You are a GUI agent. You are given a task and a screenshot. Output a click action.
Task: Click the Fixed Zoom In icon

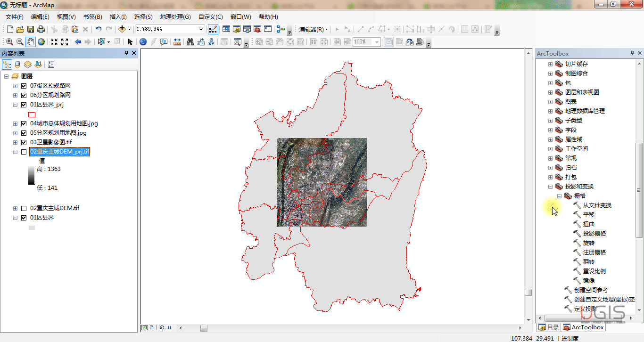click(x=54, y=42)
